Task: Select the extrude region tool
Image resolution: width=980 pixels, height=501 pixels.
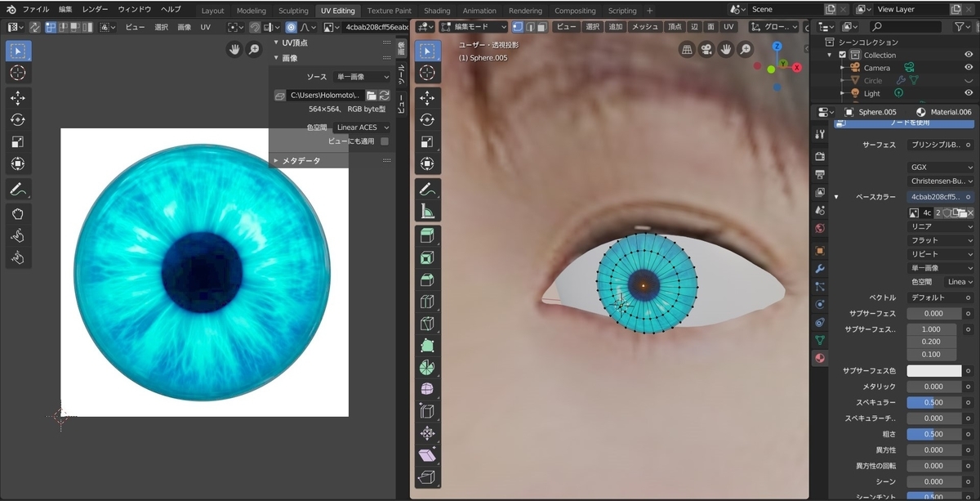Action: click(x=427, y=236)
